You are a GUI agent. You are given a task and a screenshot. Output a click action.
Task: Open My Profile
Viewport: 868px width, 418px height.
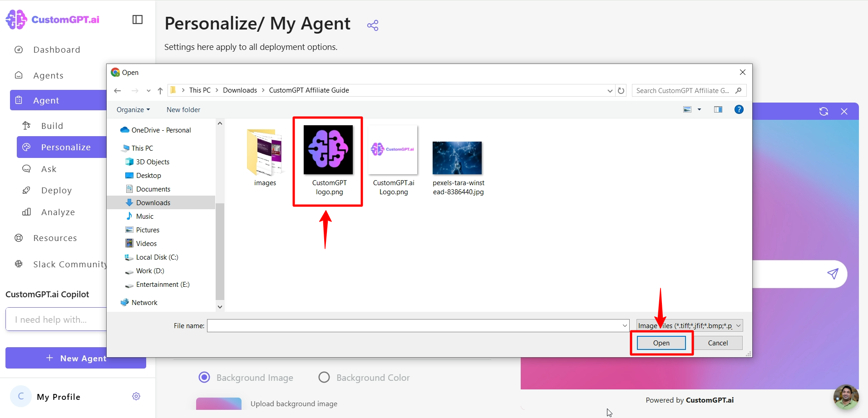[x=59, y=397]
